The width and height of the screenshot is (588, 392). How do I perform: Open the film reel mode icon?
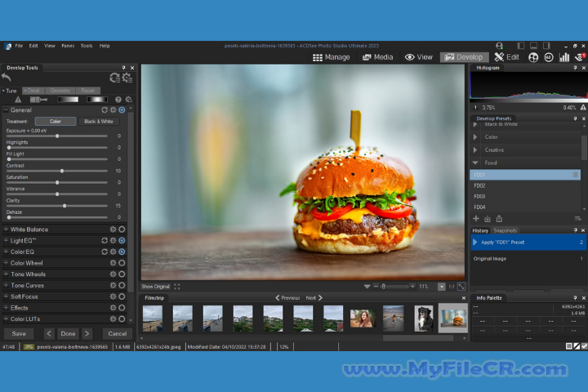click(x=533, y=57)
